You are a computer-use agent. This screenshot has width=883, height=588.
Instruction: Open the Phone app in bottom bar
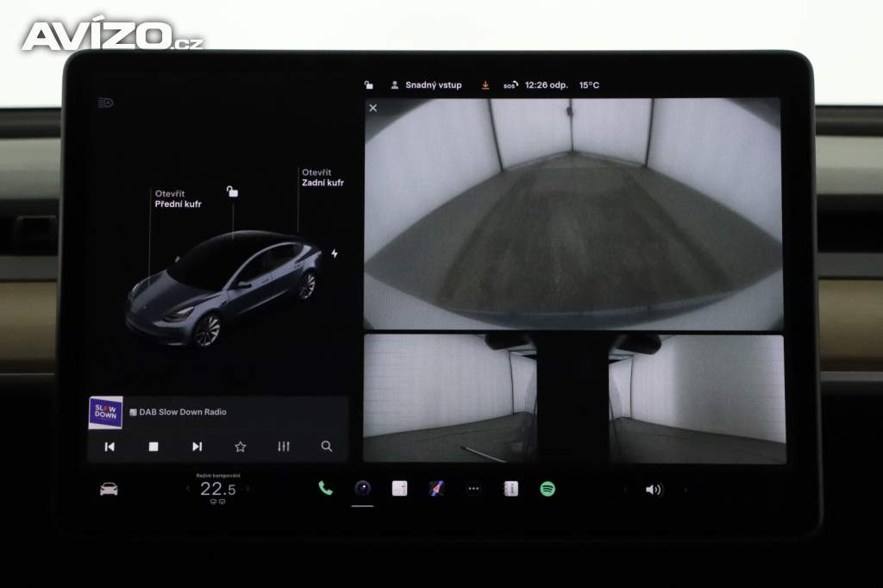click(325, 488)
